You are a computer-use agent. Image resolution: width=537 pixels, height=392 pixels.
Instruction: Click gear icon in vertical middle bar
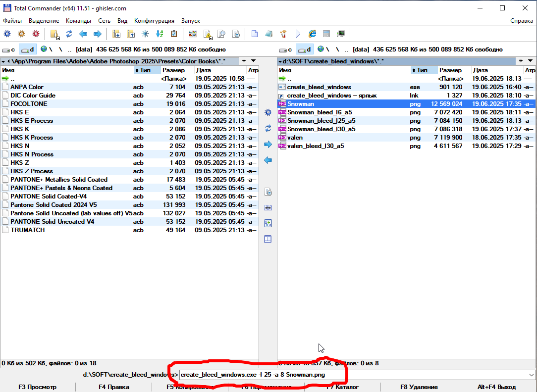coord(268,112)
